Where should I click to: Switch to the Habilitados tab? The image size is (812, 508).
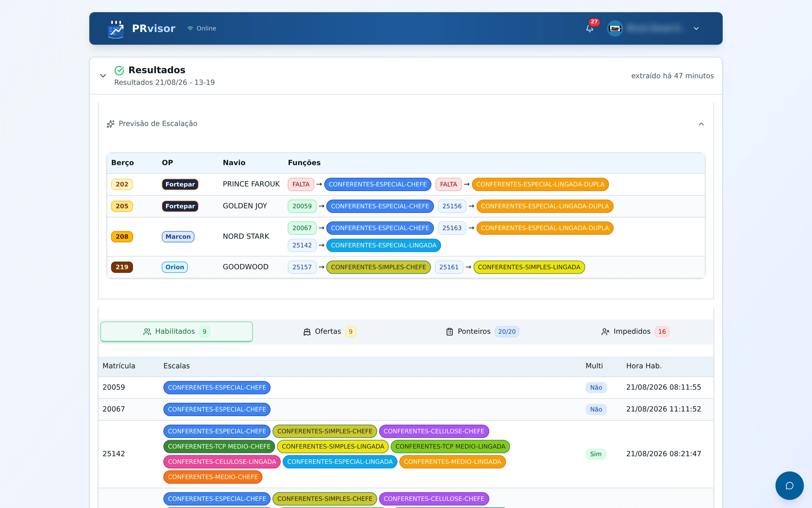click(x=176, y=331)
